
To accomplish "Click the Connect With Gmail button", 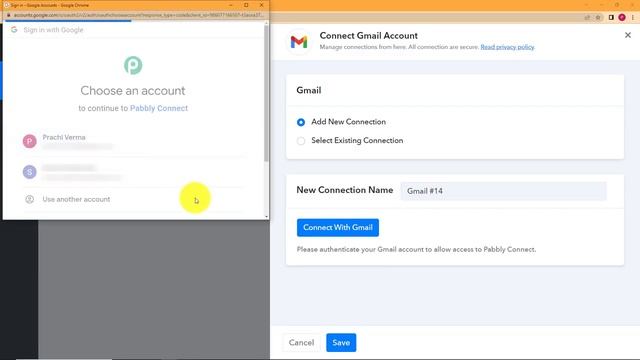I will tap(338, 227).
